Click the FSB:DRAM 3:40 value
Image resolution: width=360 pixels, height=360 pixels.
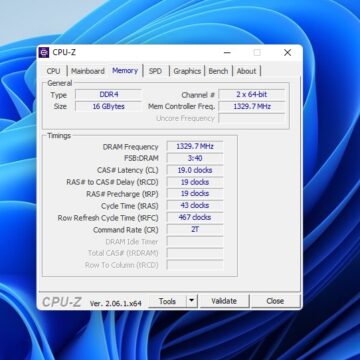[x=195, y=158]
